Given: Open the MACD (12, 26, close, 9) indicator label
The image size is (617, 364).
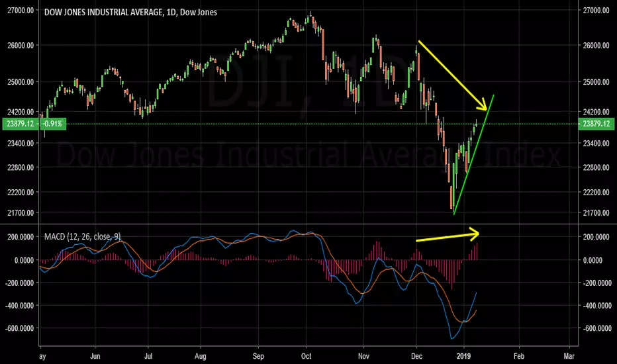Looking at the screenshot, I should pos(82,236).
